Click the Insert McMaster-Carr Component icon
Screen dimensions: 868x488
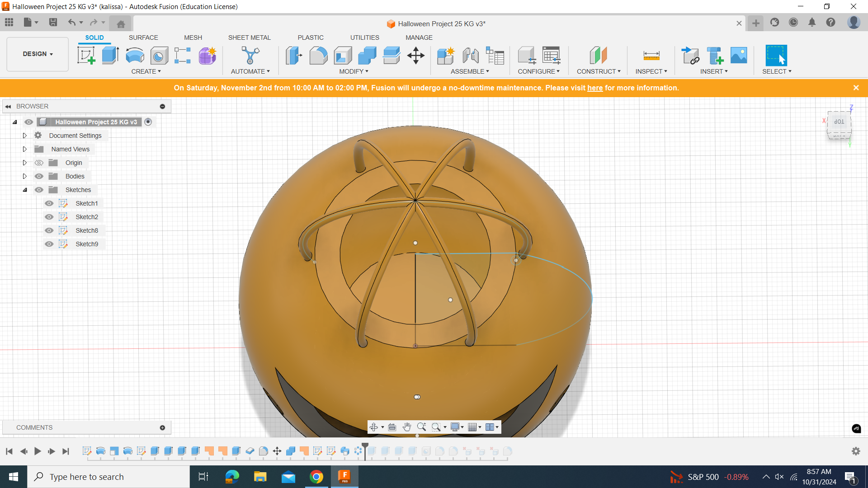pyautogui.click(x=715, y=56)
